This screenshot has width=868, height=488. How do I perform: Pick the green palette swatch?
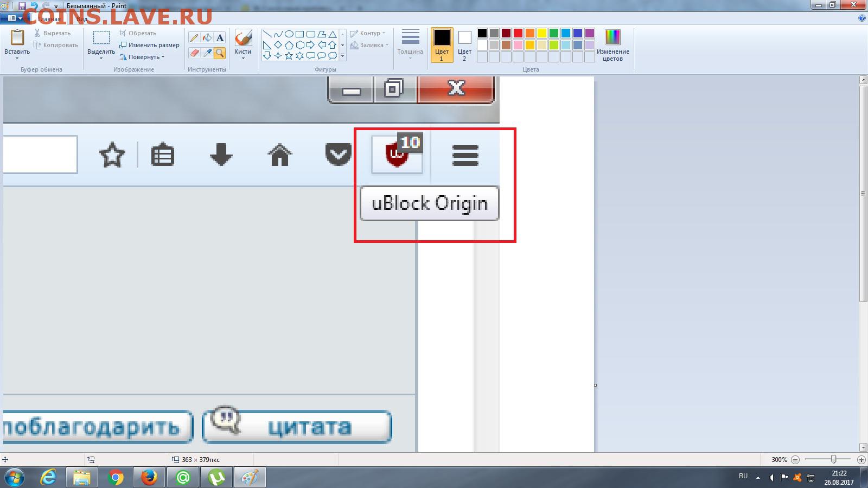pyautogui.click(x=554, y=33)
